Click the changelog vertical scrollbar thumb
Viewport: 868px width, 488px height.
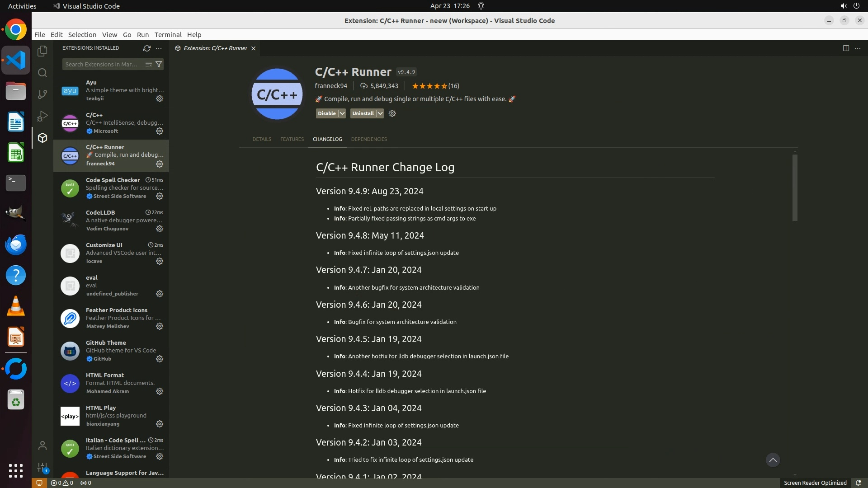click(x=795, y=188)
